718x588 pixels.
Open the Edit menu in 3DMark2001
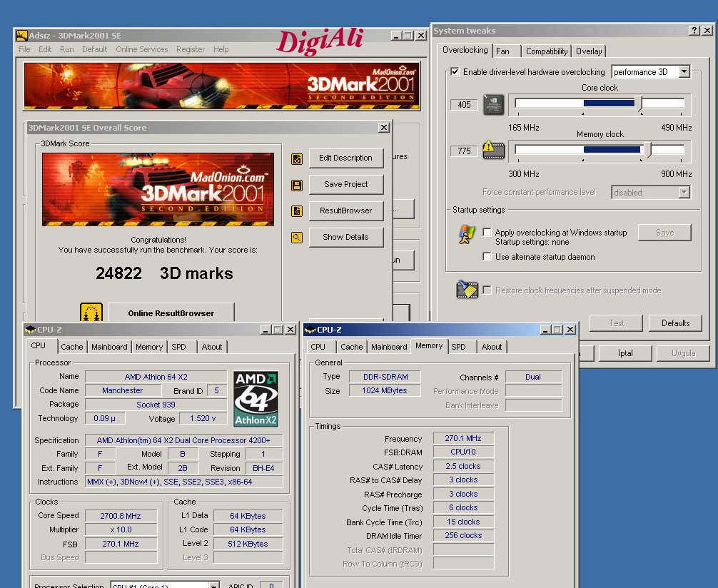click(x=45, y=49)
